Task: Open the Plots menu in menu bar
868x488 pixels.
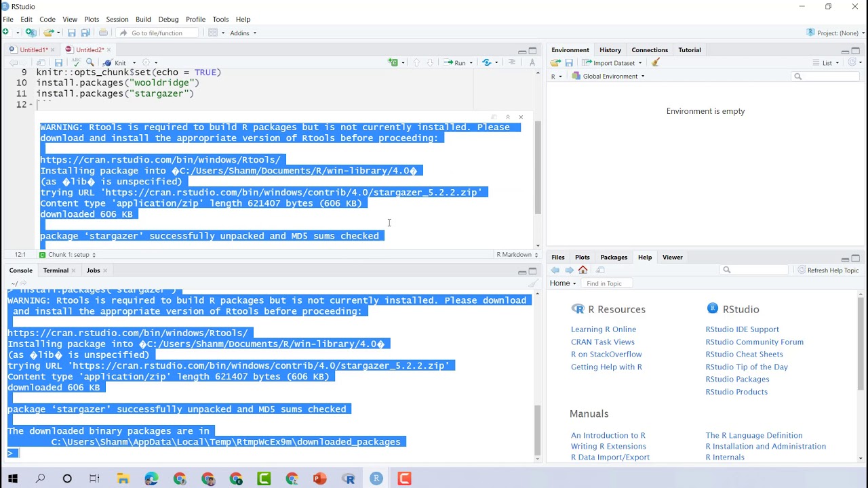Action: [x=92, y=19]
